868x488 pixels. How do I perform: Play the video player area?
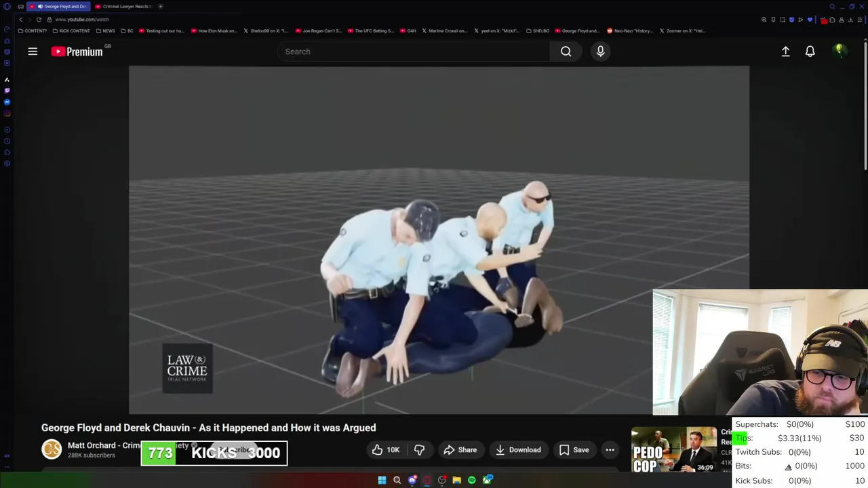coord(439,239)
